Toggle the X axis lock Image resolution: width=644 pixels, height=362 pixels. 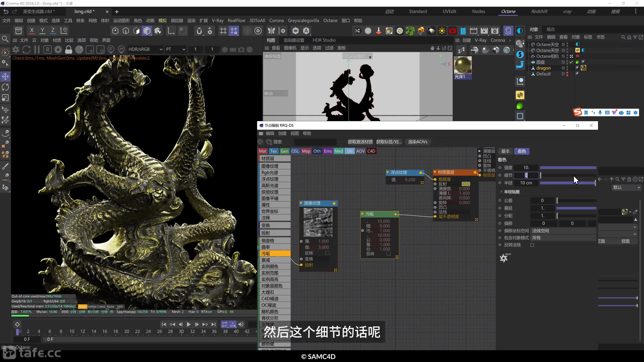[32, 31]
